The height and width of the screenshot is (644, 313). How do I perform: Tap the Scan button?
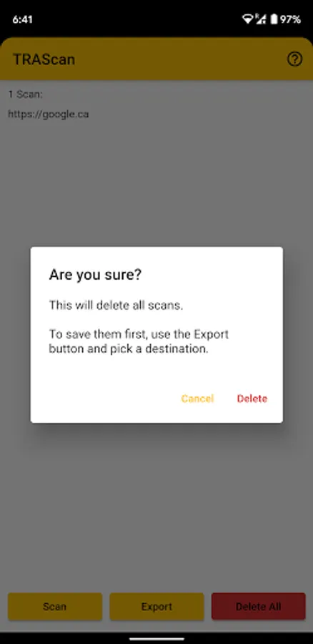pyautogui.click(x=55, y=606)
